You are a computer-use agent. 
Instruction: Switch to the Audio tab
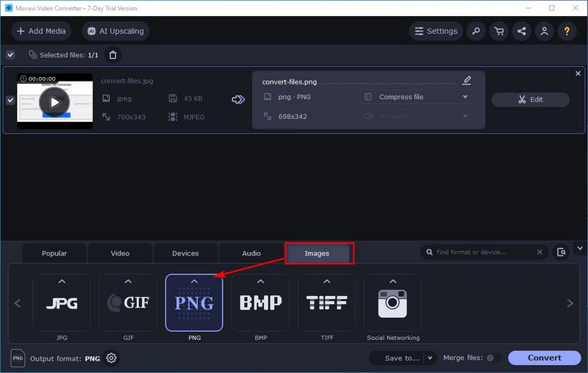[x=251, y=253]
